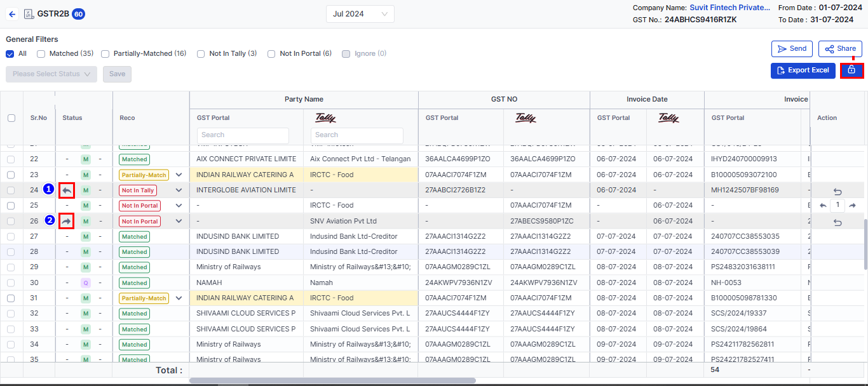Image resolution: width=868 pixels, height=386 pixels.
Task: Enable the Not In Tally (3) filter
Action: 201,54
